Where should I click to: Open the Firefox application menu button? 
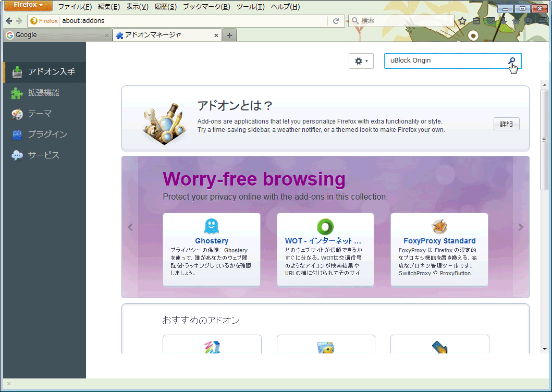(x=28, y=5)
